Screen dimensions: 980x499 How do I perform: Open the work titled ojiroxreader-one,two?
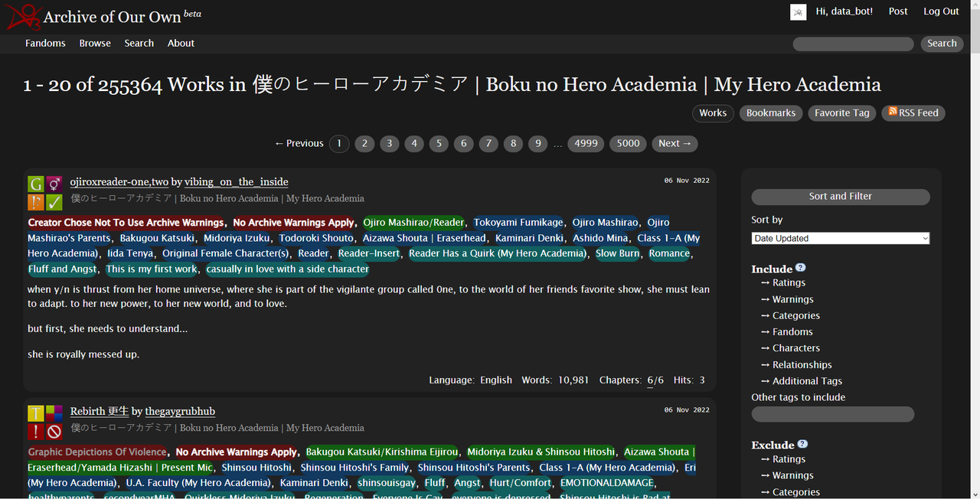point(119,181)
